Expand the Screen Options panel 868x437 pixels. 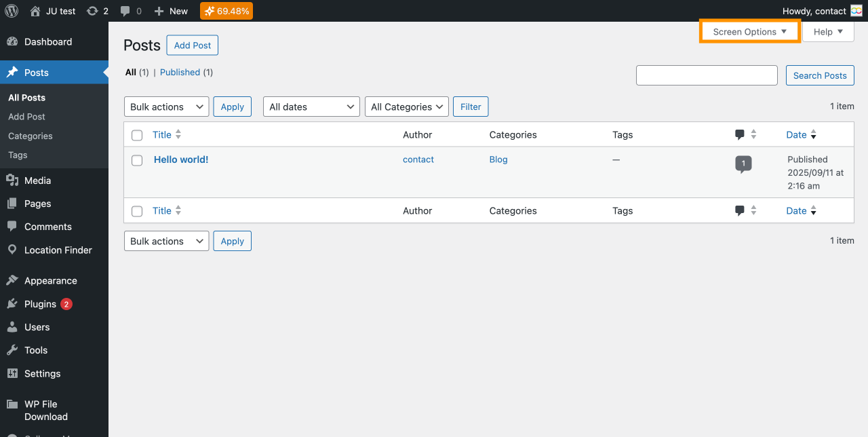click(749, 32)
